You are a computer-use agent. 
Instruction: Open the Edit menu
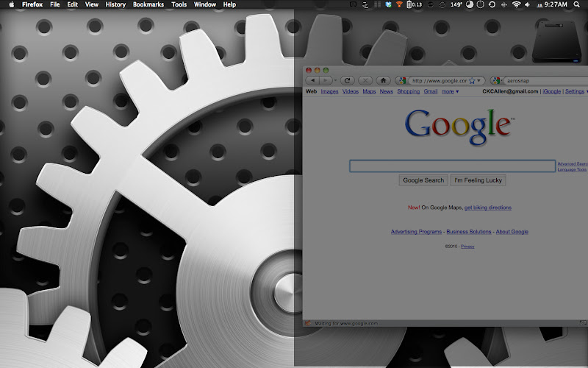[x=72, y=4]
